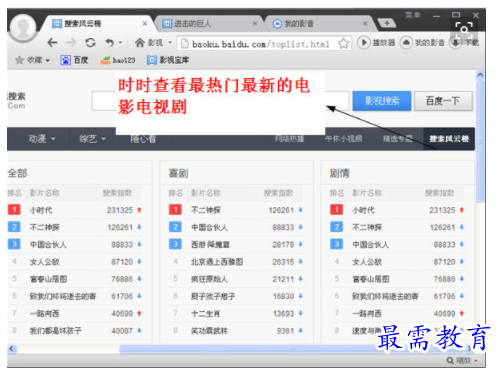
Task: Select 网络热播 in navigation bar
Action: (289, 139)
